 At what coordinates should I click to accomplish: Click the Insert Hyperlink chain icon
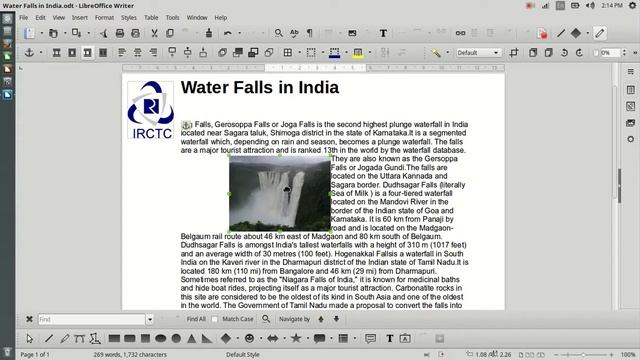(460, 33)
